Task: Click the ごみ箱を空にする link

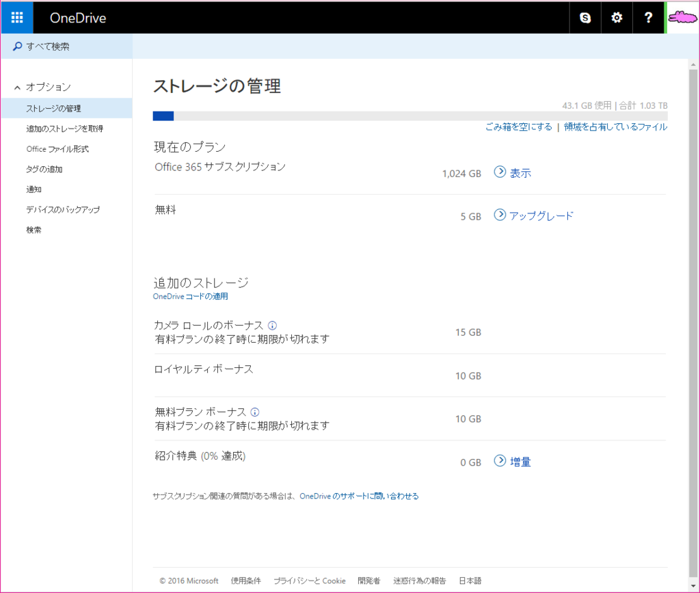Action: click(519, 127)
